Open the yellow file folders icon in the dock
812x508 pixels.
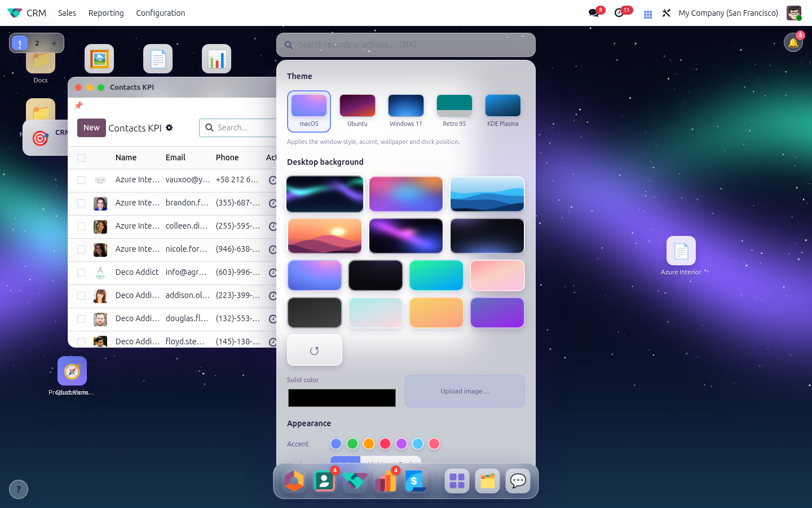488,481
